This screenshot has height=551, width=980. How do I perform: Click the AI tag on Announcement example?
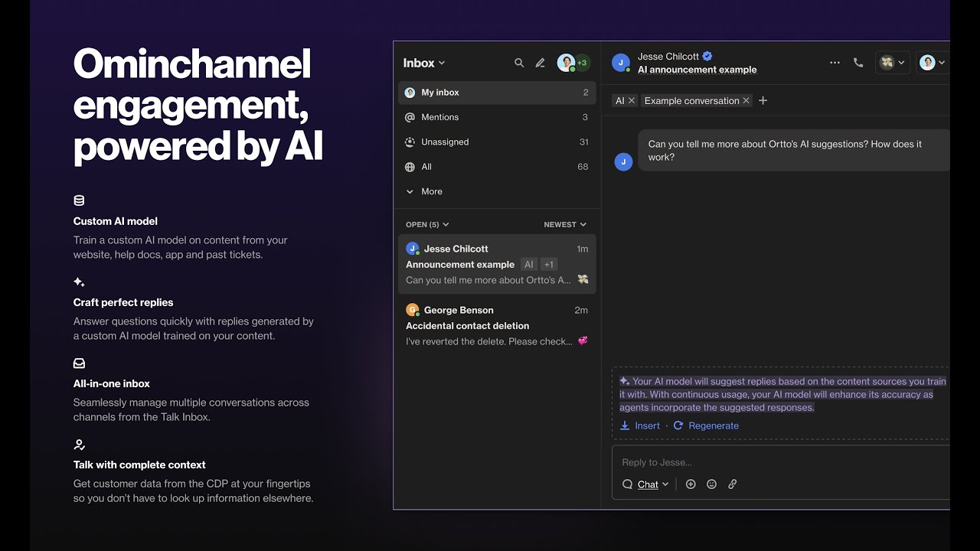tap(528, 264)
